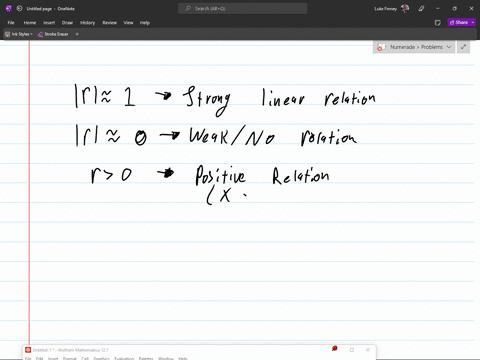
Task: Switch to the Draw ribbon tab
Action: [x=67, y=23]
